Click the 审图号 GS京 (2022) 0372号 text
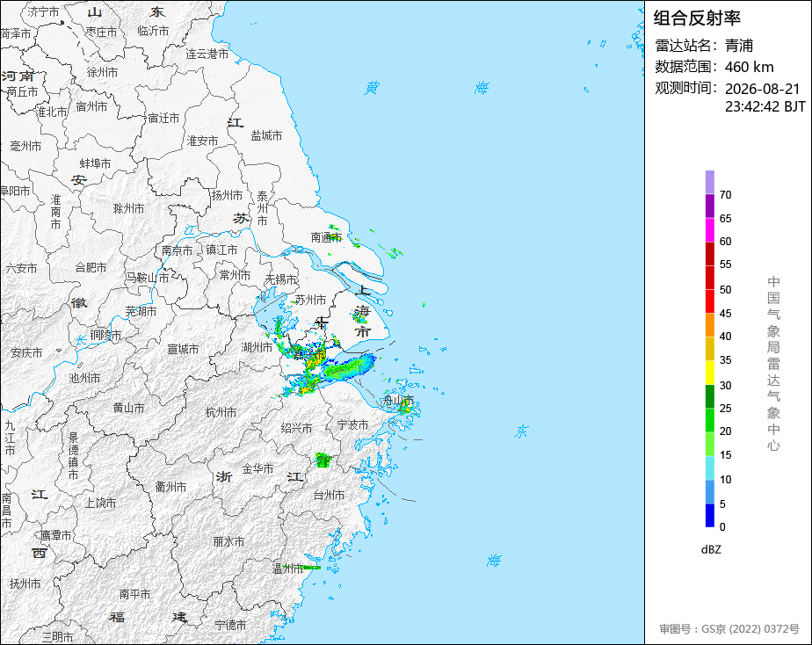The width and height of the screenshot is (812, 645). (x=729, y=629)
